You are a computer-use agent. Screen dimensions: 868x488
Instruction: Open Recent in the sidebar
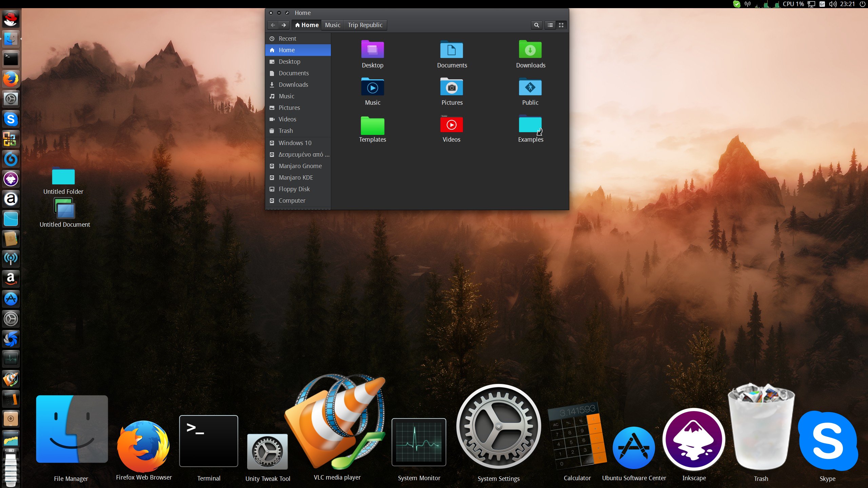(287, 39)
